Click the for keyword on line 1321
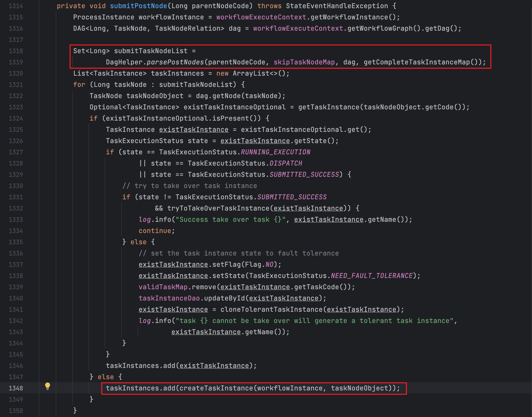The width and height of the screenshot is (532, 417). (79, 85)
